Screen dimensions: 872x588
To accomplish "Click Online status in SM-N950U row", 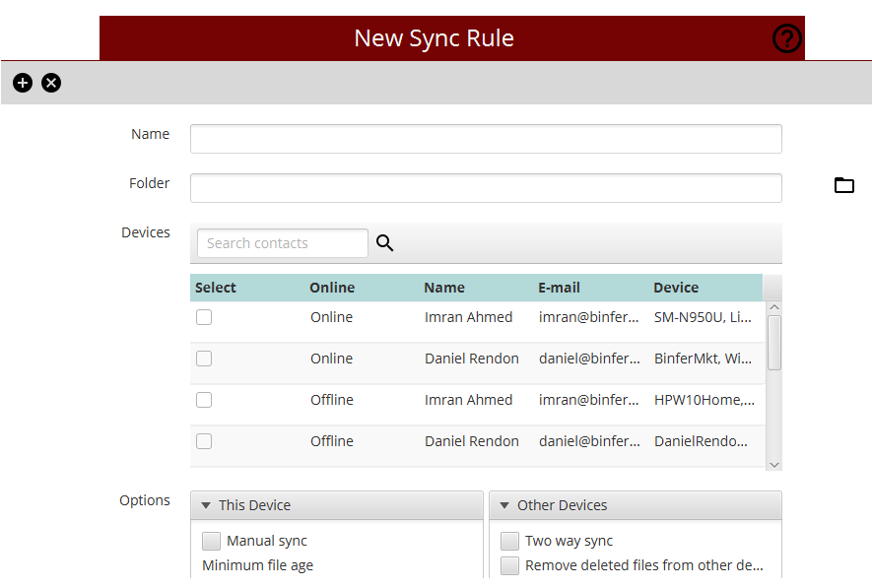I will coord(331,317).
